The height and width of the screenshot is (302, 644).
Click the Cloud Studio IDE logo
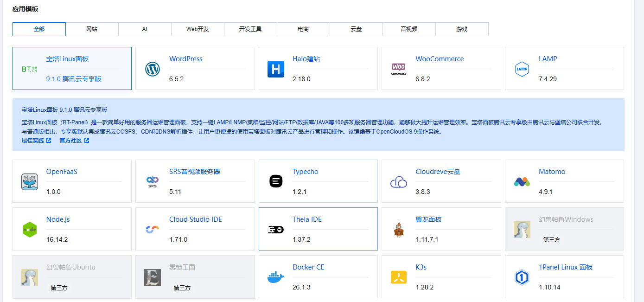(x=153, y=230)
